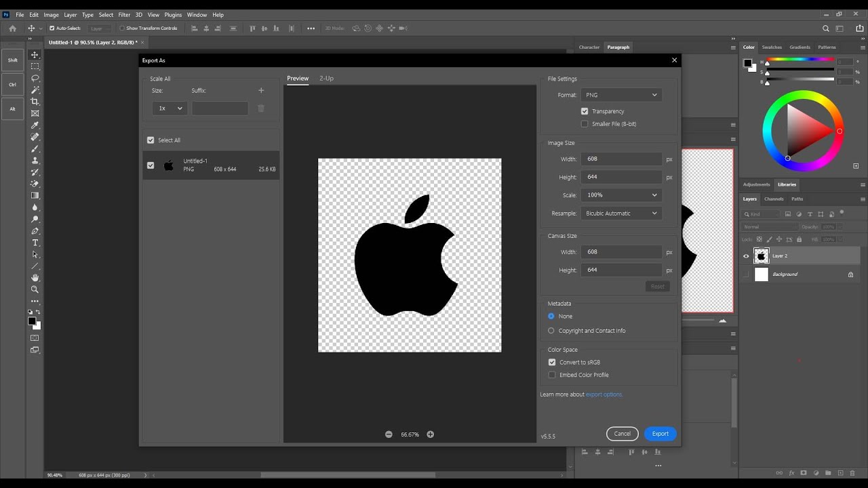Screen dimensions: 868x488
Task: Select the Brush tool
Action: pos(35,149)
